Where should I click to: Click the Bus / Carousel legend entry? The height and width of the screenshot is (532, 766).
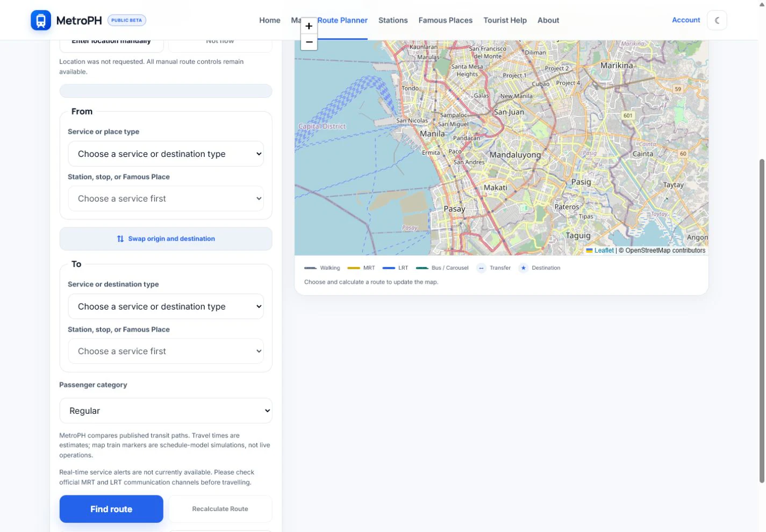442,268
